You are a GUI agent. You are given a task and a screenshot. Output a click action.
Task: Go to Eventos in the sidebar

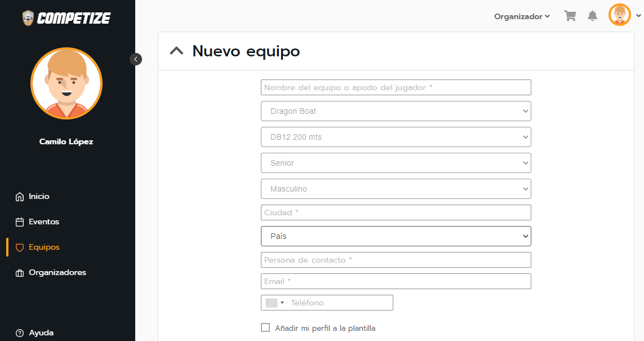[x=43, y=222]
